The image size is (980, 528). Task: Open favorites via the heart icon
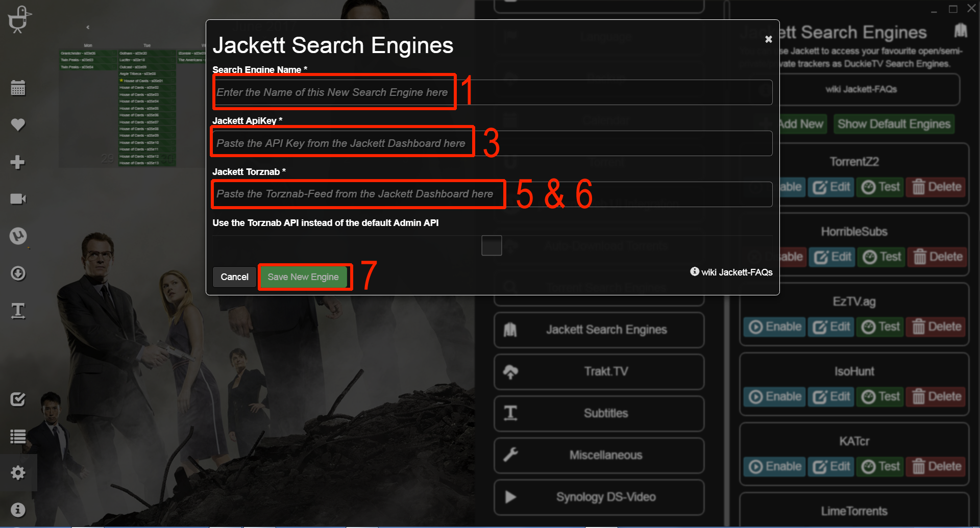tap(18, 124)
